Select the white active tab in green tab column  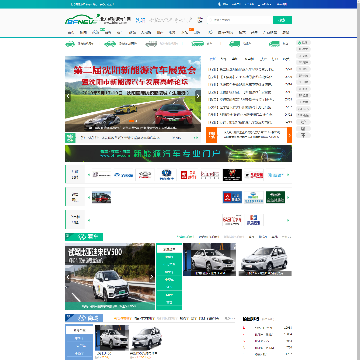[169, 249]
